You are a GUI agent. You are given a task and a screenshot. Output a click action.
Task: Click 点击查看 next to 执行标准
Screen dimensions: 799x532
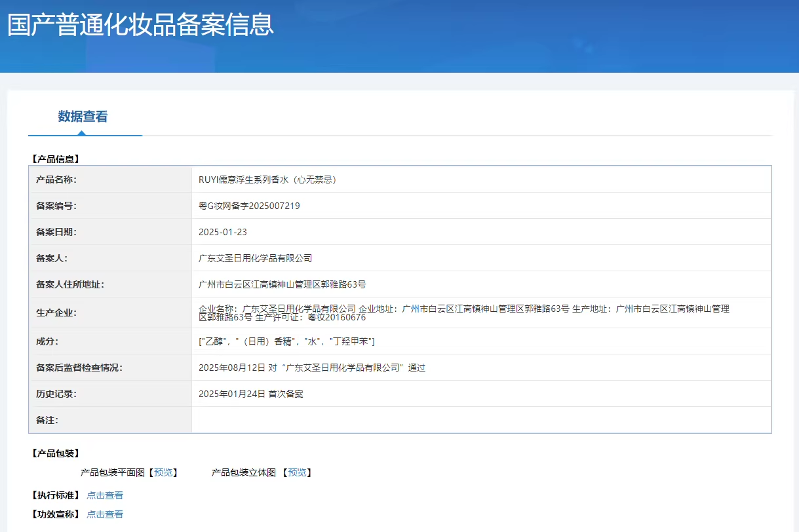tap(105, 495)
